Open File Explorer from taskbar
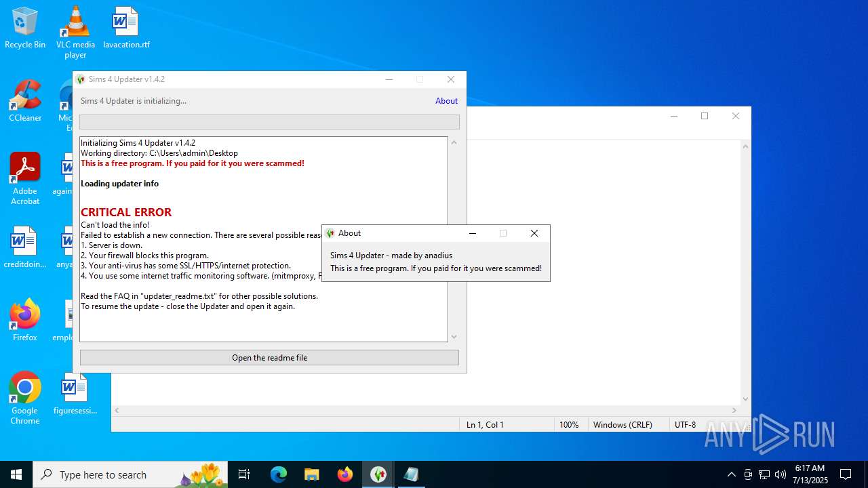Image resolution: width=868 pixels, height=488 pixels. coord(311,474)
